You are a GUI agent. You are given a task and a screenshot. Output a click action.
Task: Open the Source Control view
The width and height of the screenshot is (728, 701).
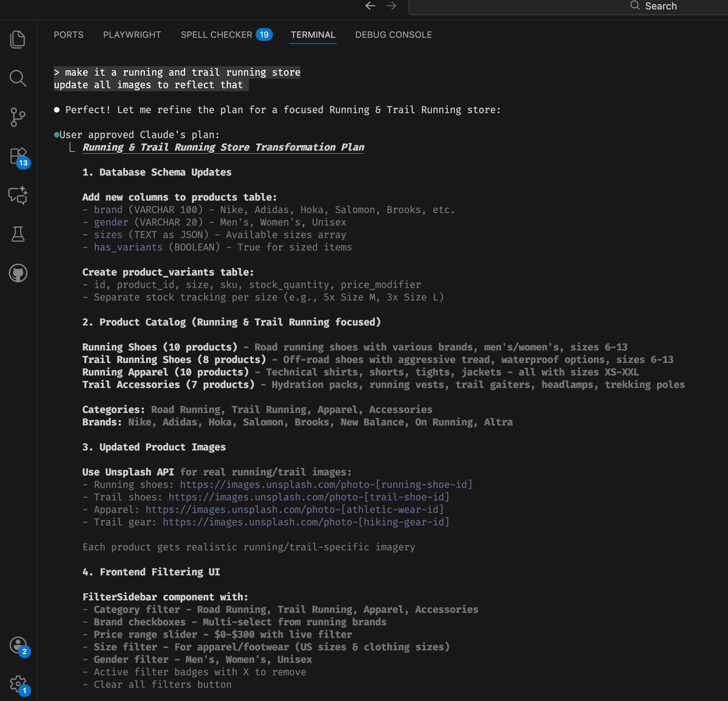(18, 117)
